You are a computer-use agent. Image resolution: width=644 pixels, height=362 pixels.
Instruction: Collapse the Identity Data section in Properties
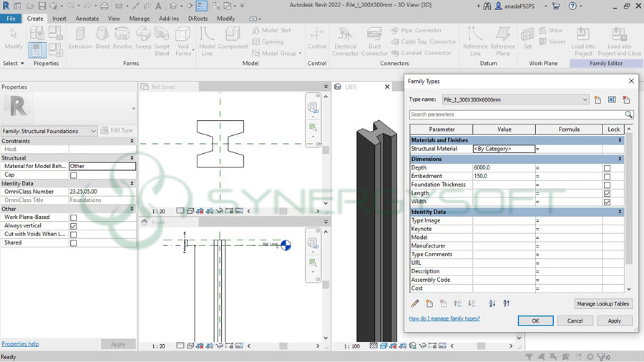tap(132, 183)
